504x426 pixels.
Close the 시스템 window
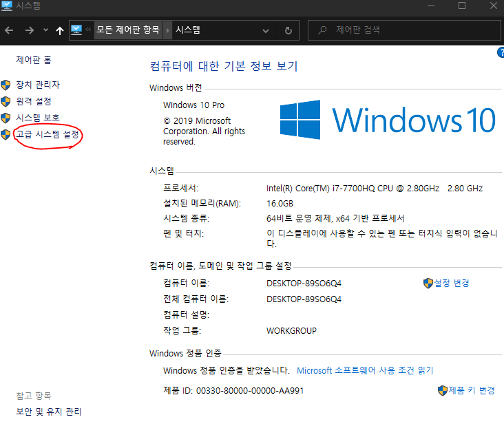[x=494, y=6]
